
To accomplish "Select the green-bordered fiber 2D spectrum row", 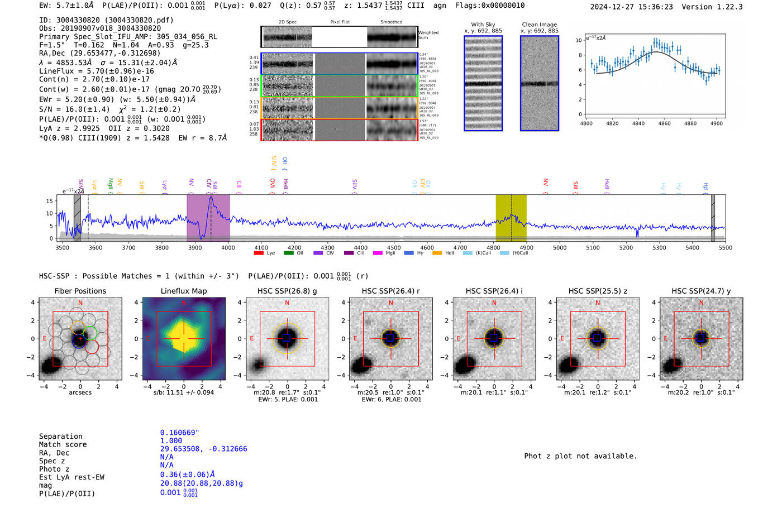I will click(340, 86).
